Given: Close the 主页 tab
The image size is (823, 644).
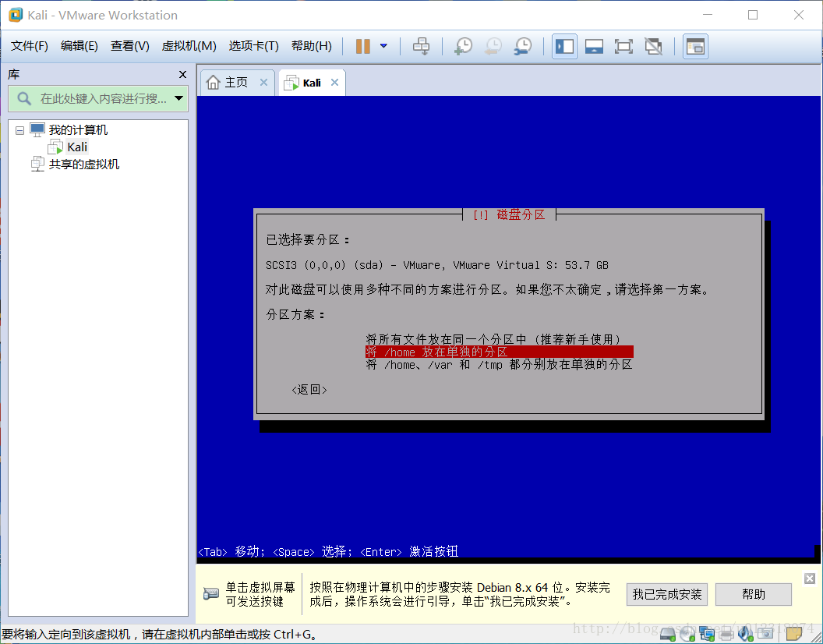Looking at the screenshot, I should (263, 83).
